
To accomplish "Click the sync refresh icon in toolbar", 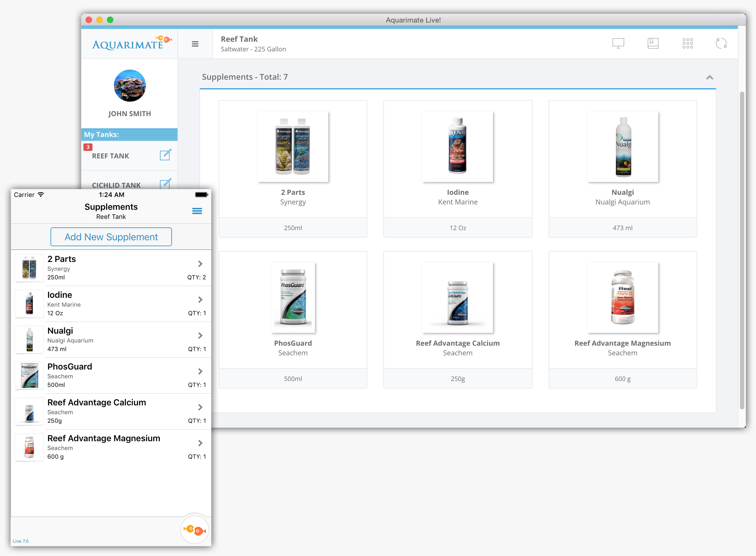I will click(x=721, y=43).
